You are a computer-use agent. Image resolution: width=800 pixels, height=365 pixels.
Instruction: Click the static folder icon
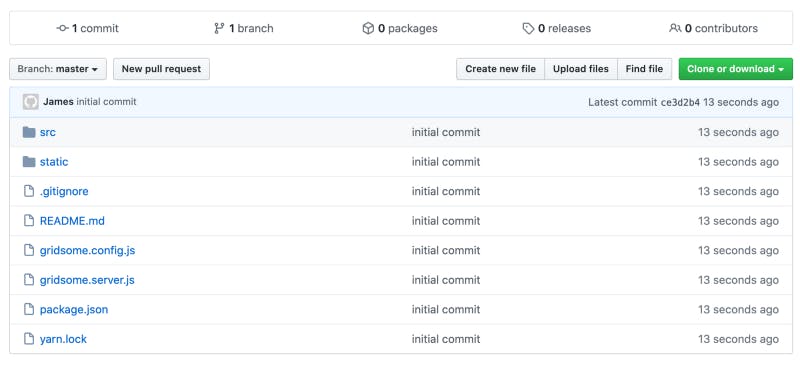29,162
